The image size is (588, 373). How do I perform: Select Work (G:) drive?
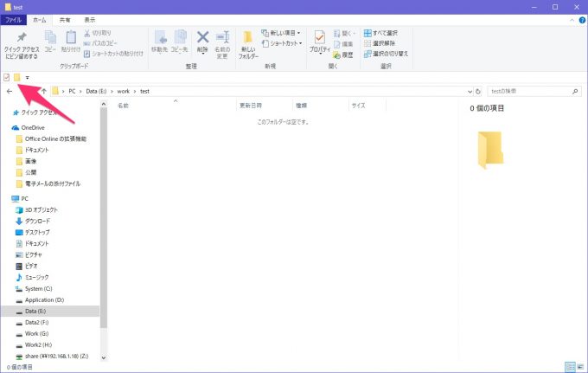pos(32,333)
